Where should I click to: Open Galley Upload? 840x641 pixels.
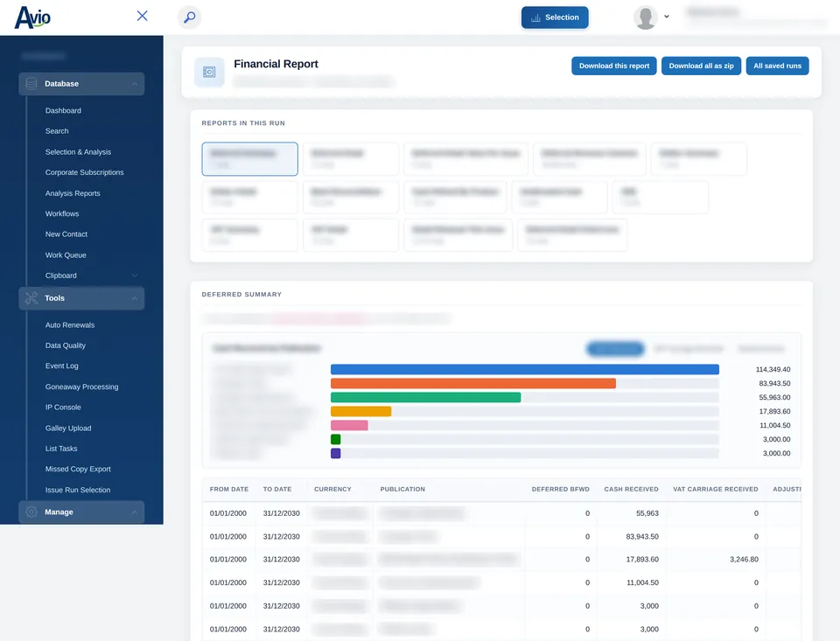point(68,428)
